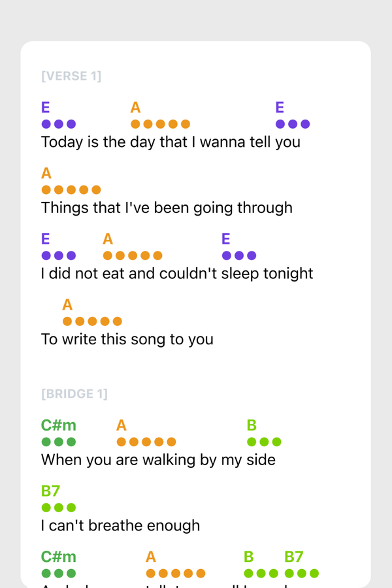Select the A chord above "Things that"
This screenshot has height=588, width=392.
pos(46,173)
